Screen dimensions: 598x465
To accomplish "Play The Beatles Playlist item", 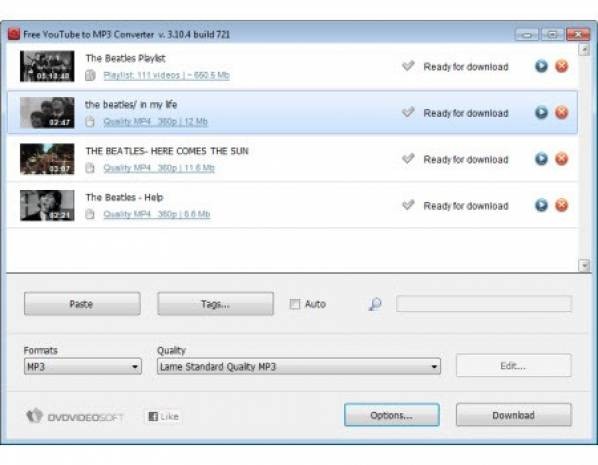I will (x=541, y=66).
